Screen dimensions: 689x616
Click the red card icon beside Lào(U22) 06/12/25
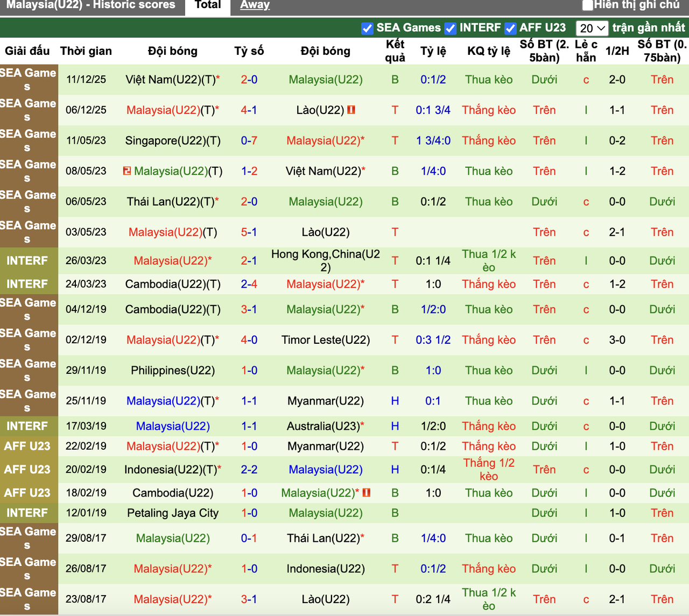tap(351, 110)
